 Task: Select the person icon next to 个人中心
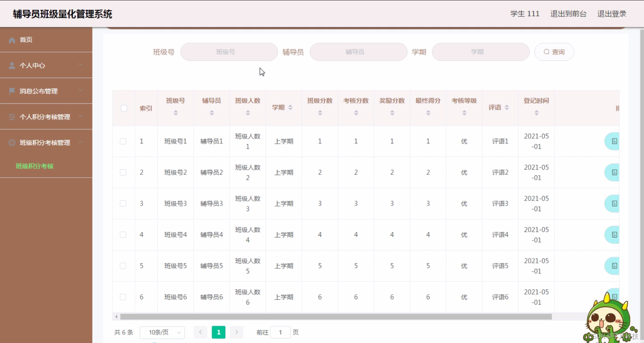[x=11, y=65]
